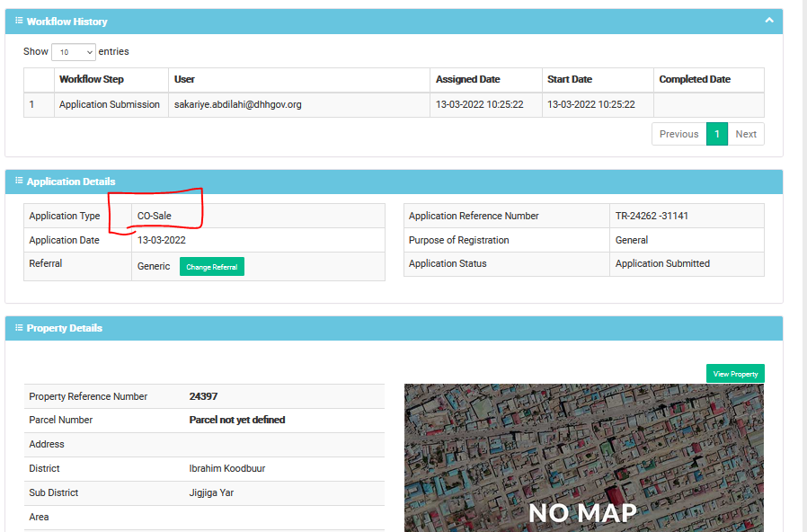
Task: Click property reference number 24397
Action: point(203,396)
